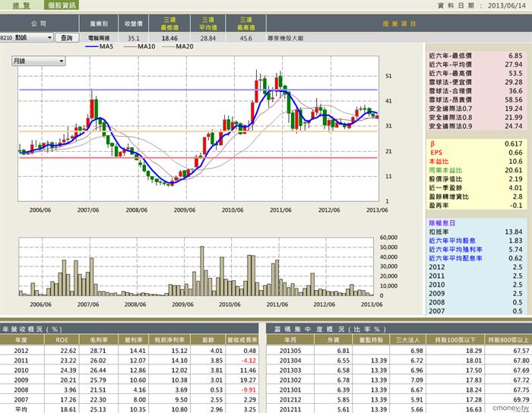Click the 產業別 column header
532x413 pixels.
tap(99, 24)
